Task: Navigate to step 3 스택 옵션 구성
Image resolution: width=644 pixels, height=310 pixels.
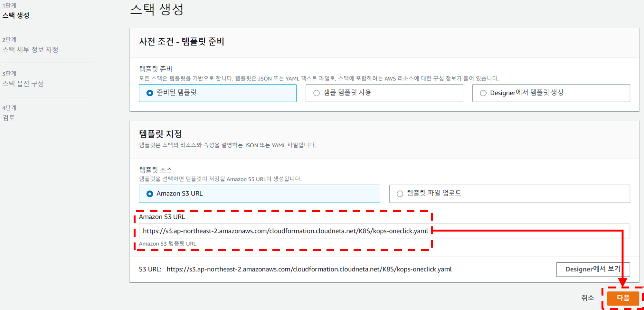Action: click(x=23, y=84)
